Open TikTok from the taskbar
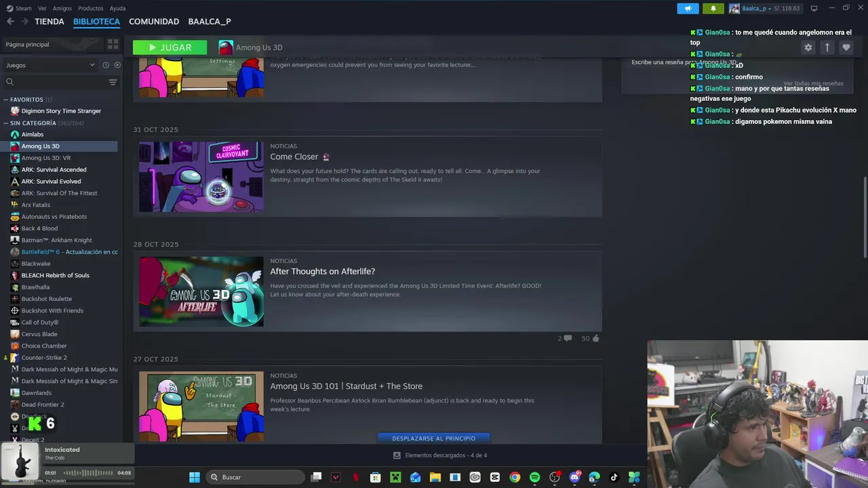Viewport: 868px width, 488px height. (614, 477)
